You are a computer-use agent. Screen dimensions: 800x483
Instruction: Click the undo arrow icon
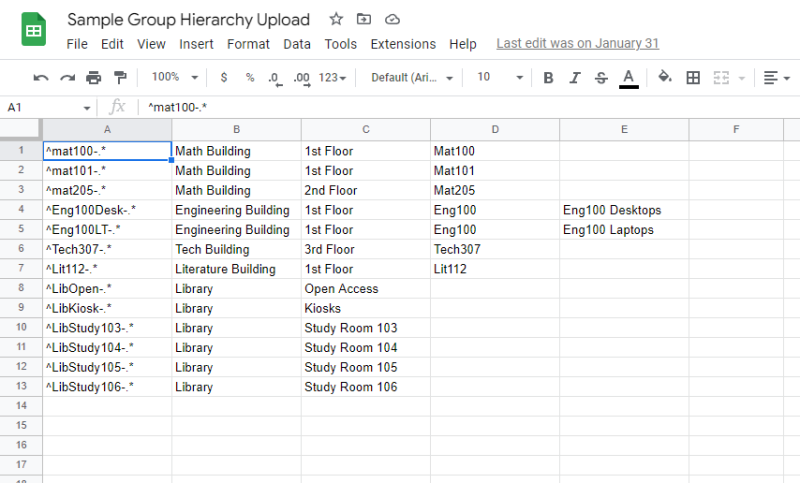pos(41,78)
